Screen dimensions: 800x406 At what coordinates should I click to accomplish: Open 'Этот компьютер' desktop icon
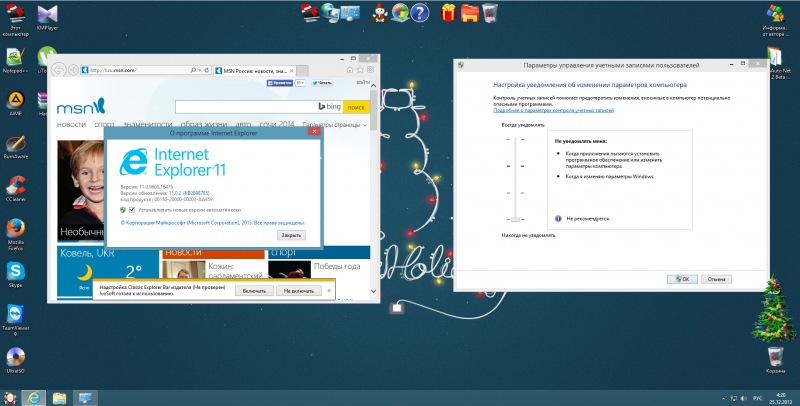click(15, 19)
